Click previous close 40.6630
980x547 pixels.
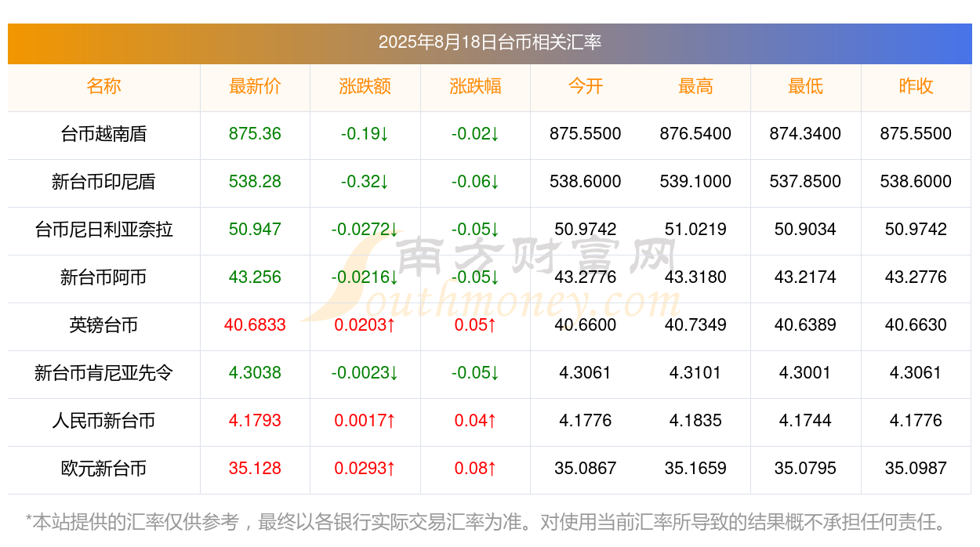916,325
